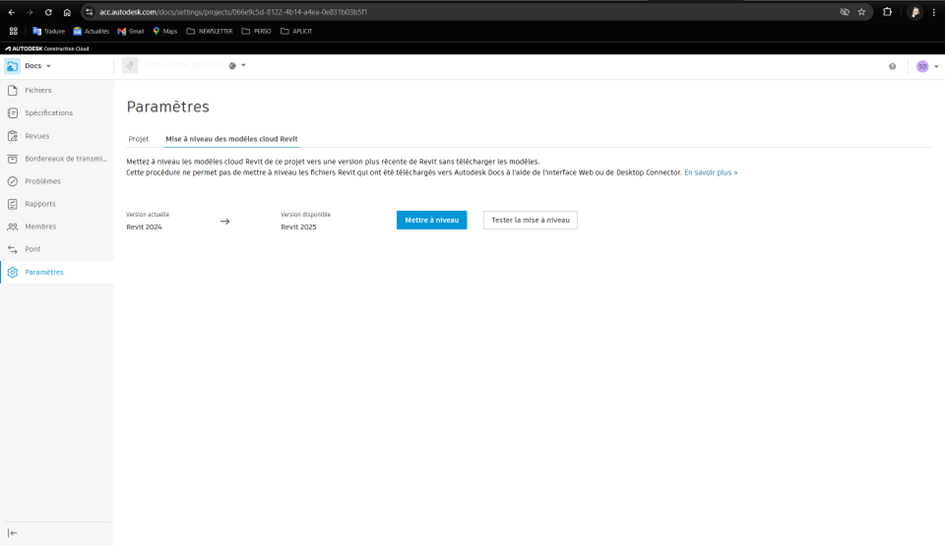The image size is (945, 546).
Task: Open Fichiers in the sidebar
Action: [x=38, y=90]
